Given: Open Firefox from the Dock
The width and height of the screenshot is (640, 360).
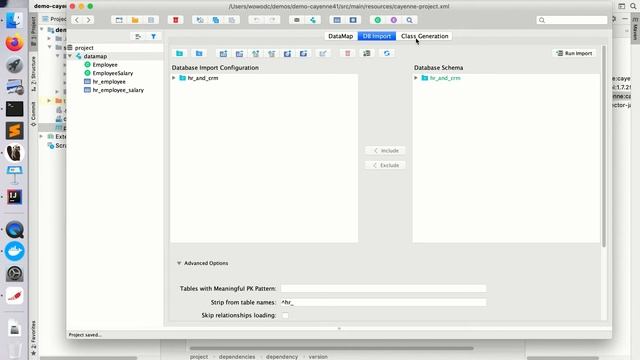Looking at the screenshot, I should pos(14,43).
